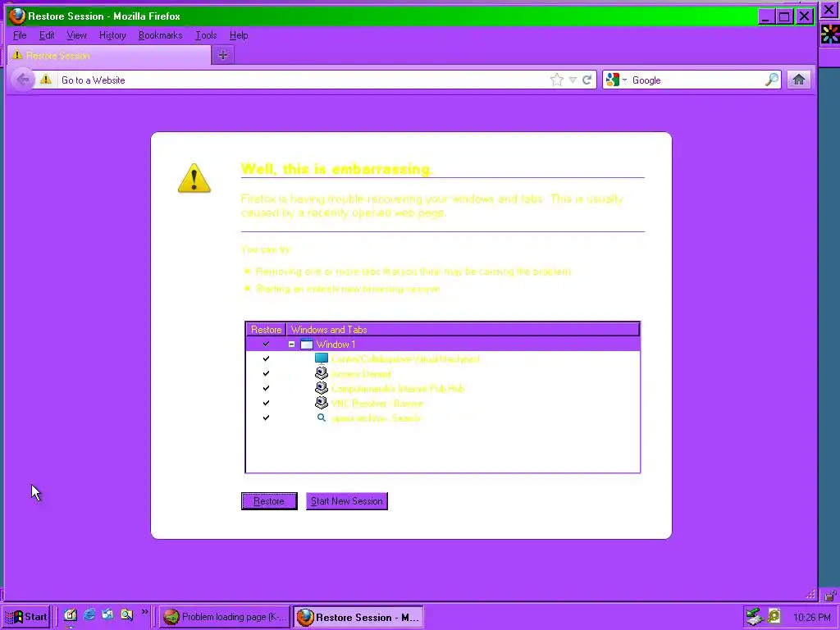The width and height of the screenshot is (840, 630).
Task: Open the Help menu
Action: (x=239, y=35)
